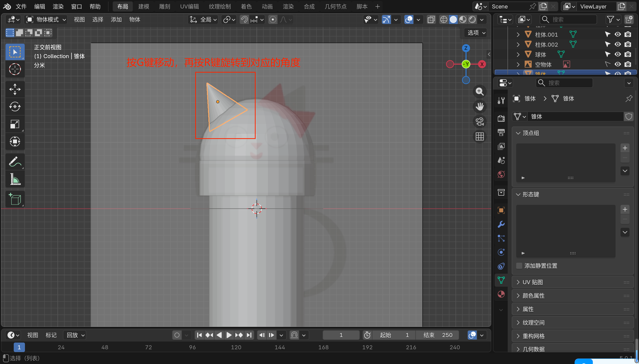Switch to the 建模 workspace tab
The width and height of the screenshot is (639, 364).
click(144, 6)
